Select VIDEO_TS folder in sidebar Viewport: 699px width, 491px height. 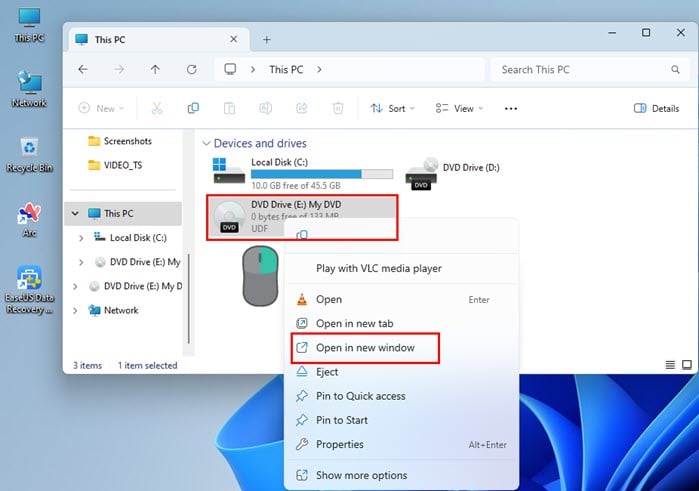[x=115, y=165]
